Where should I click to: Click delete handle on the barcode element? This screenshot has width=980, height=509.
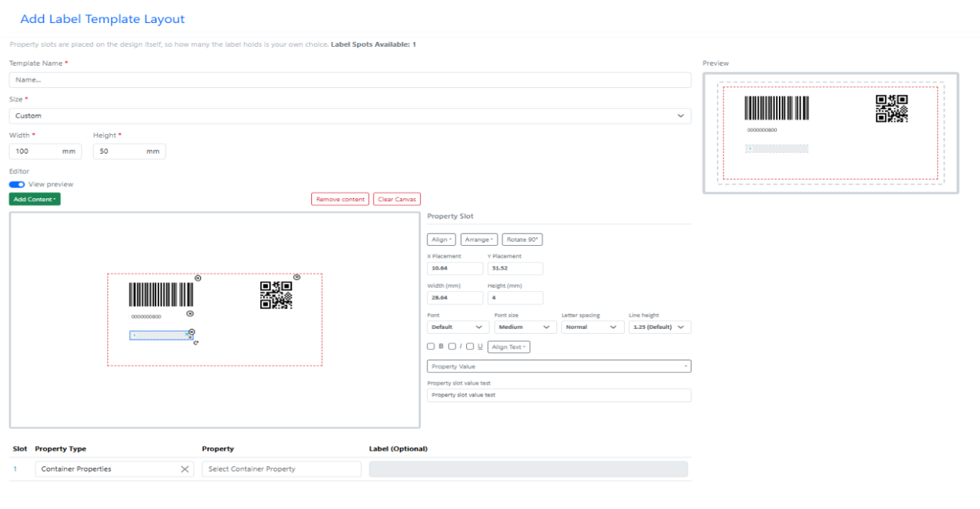pyautogui.click(x=198, y=278)
